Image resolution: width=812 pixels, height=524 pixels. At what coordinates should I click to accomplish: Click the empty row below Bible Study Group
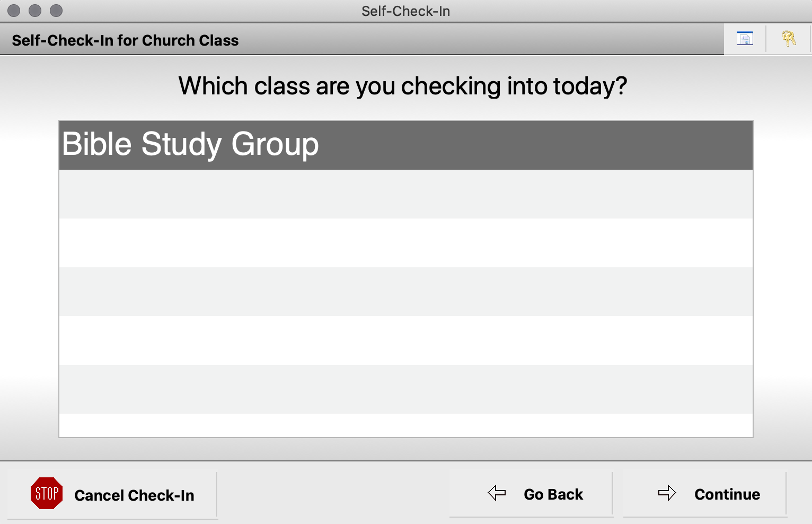(405, 194)
